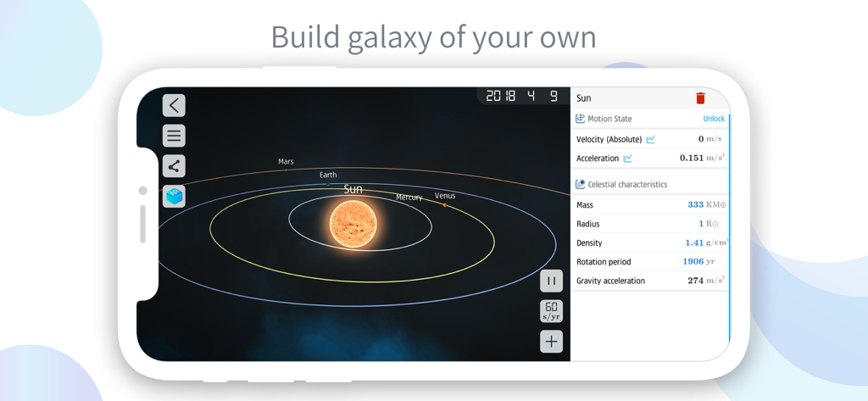
Task: Open the Velocity (Absolute) graph icon
Action: (650, 140)
